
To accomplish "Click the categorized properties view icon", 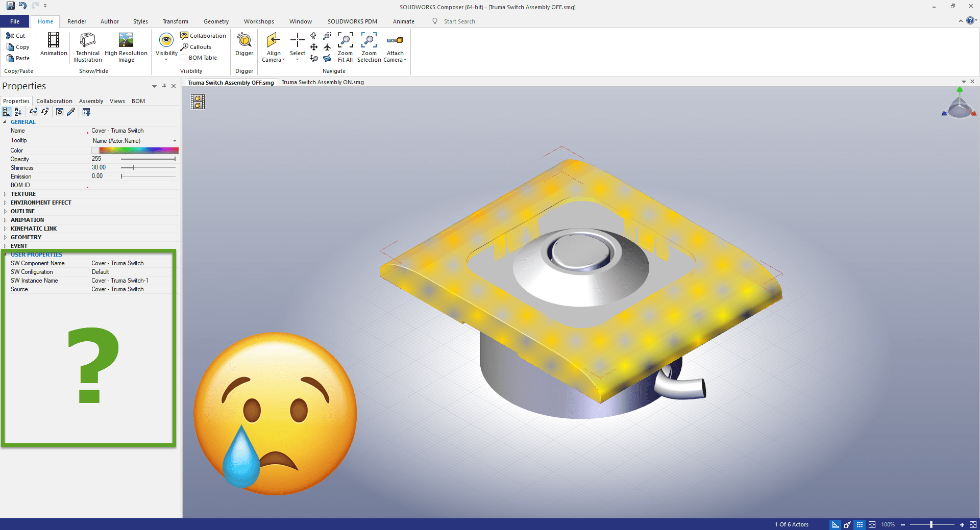I will [x=7, y=112].
